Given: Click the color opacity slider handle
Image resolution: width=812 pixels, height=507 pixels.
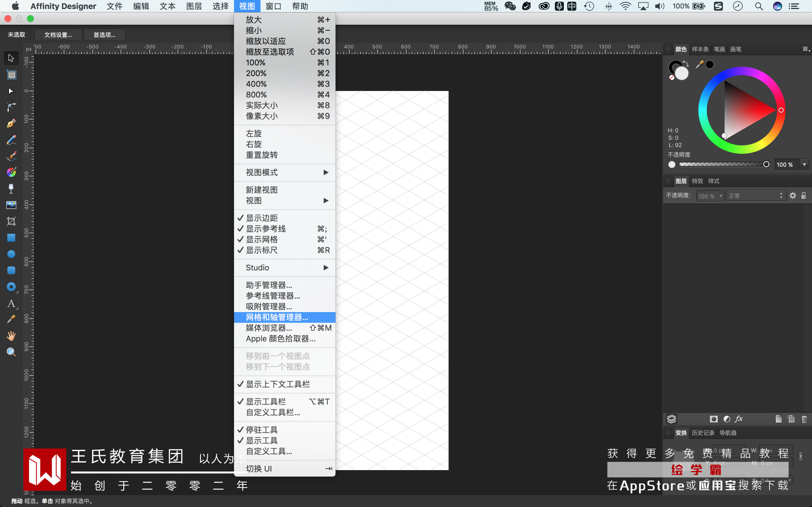Looking at the screenshot, I should 766,164.
